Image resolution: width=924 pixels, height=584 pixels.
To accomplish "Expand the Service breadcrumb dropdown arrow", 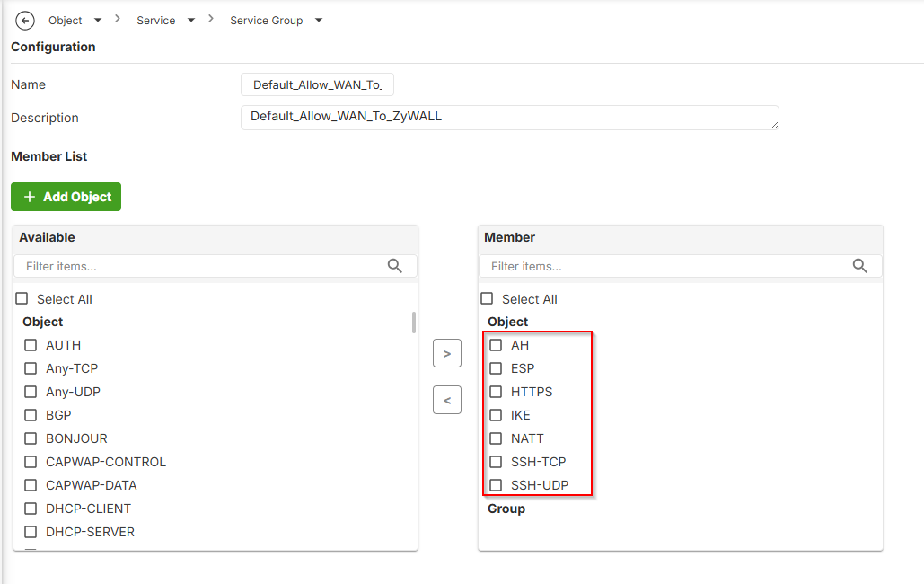I will (191, 21).
